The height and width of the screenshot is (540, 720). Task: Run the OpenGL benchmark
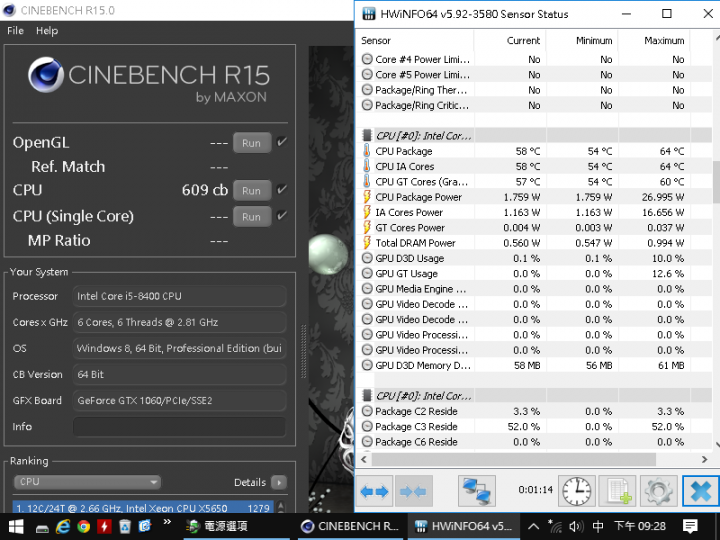point(252,143)
